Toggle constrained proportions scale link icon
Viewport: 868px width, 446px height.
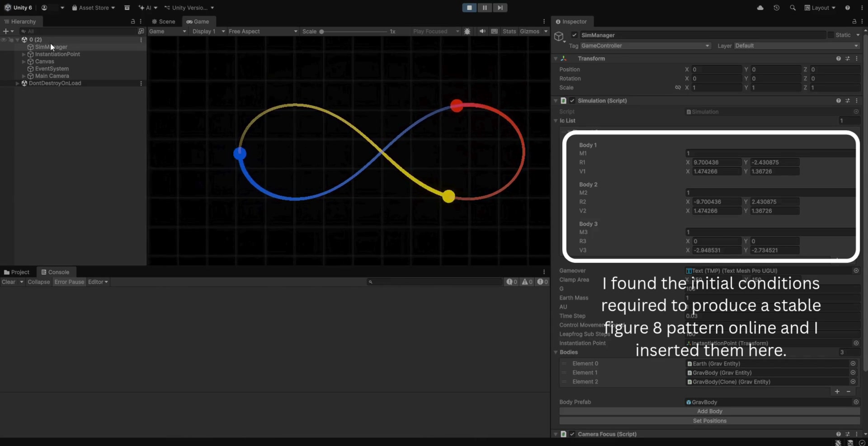(x=678, y=88)
